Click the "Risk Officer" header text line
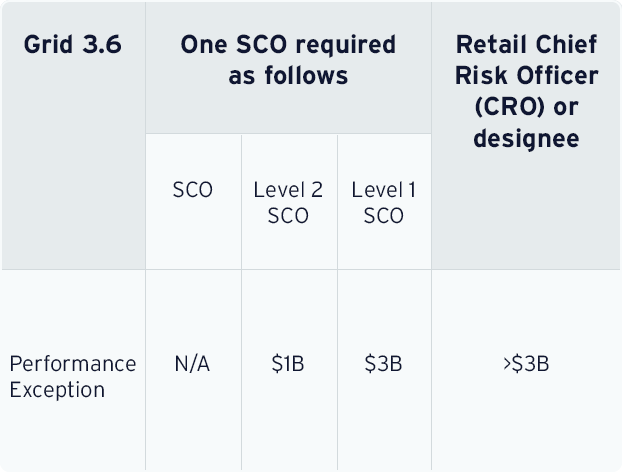 526,76
